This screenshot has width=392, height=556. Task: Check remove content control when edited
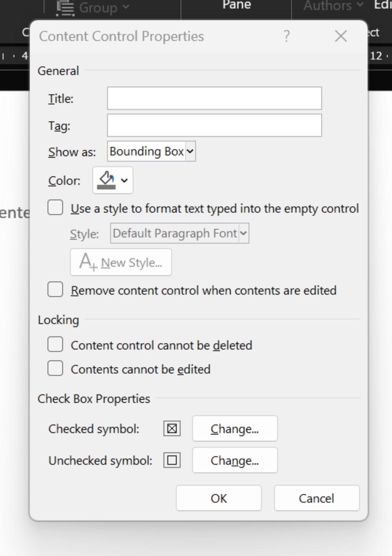55,290
